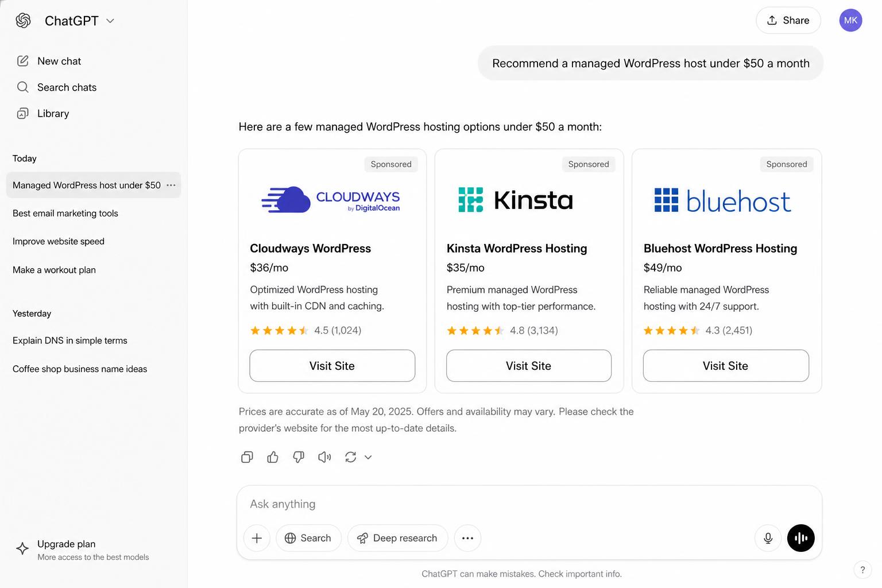
Task: Open the help question mark button
Action: tap(862, 570)
